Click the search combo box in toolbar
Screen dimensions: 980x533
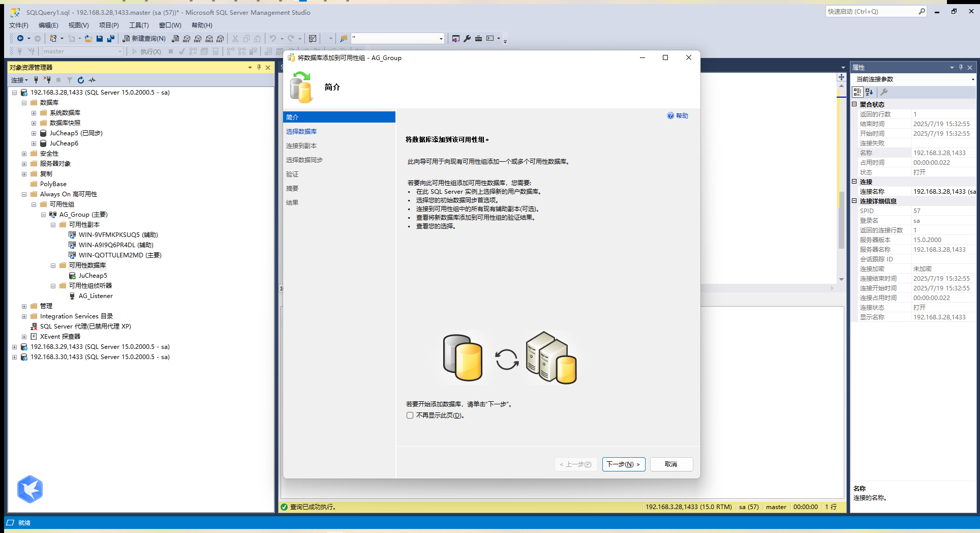(397, 39)
